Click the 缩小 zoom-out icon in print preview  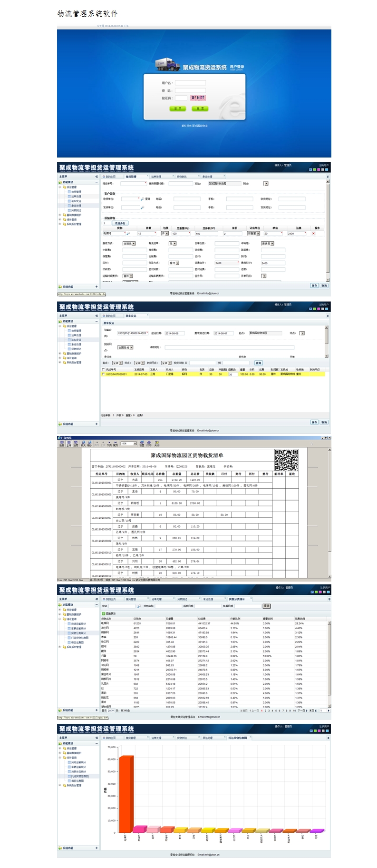[x=89, y=444]
